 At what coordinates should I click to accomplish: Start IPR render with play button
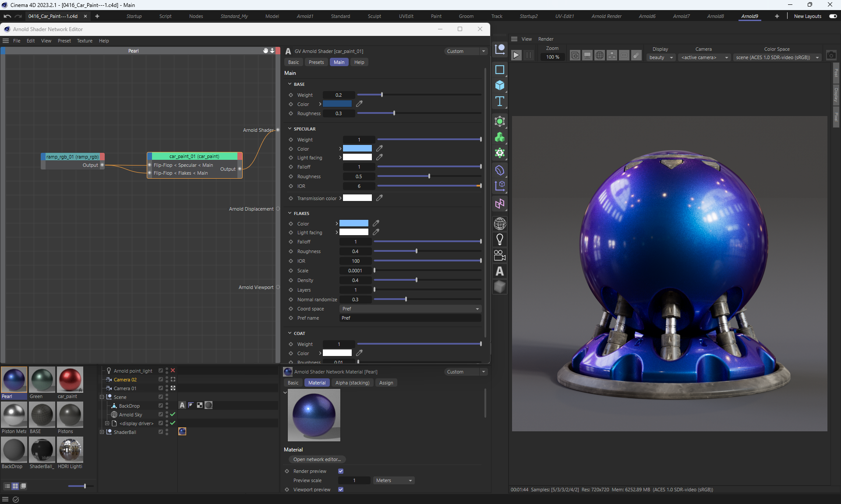click(x=516, y=55)
